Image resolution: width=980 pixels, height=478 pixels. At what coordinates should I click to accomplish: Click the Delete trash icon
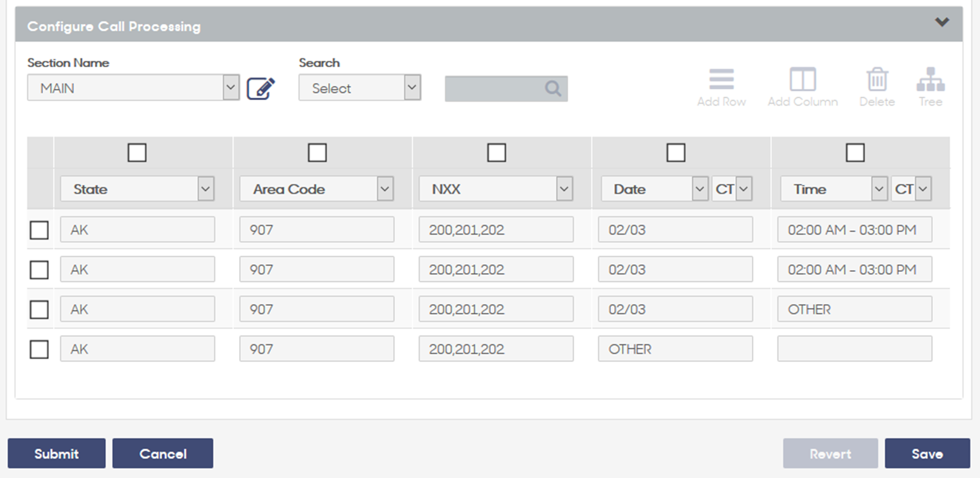coord(877,79)
